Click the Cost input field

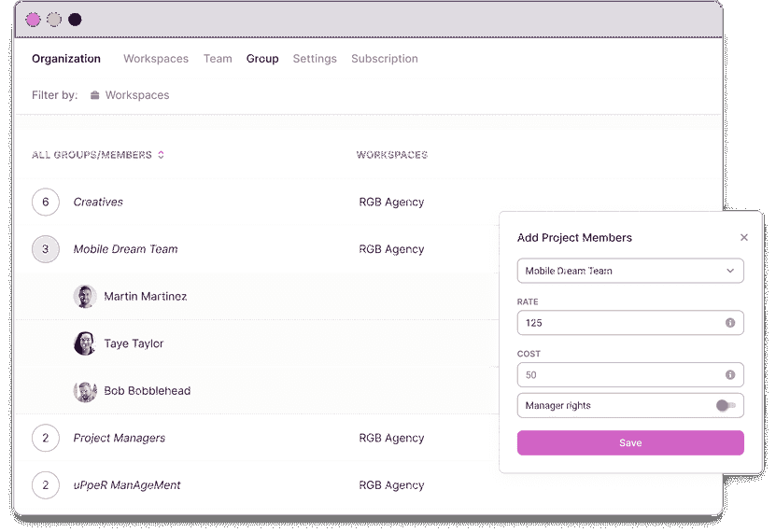[x=630, y=375]
